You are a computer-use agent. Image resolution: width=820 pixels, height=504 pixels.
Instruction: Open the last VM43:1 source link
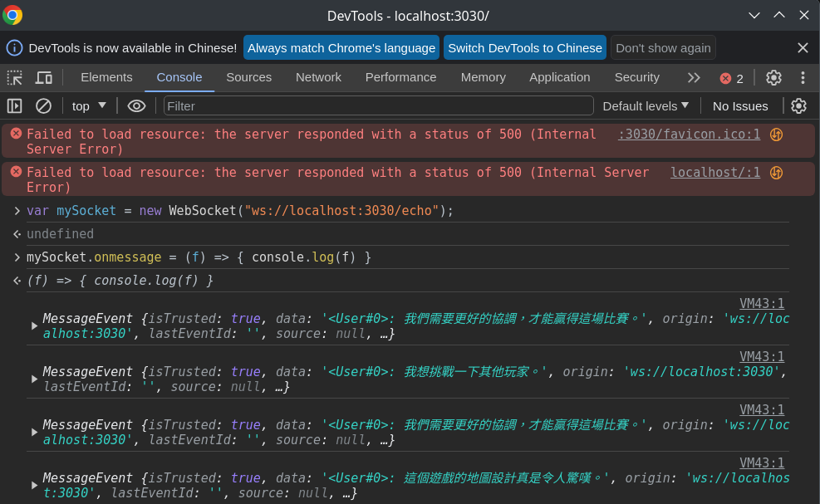[x=762, y=463]
